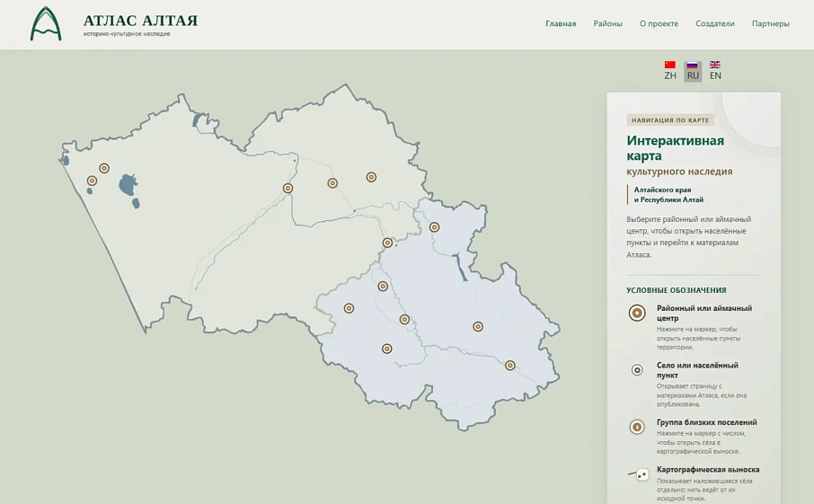
Task: Open the right marker in the northern region
Action: tap(371, 177)
